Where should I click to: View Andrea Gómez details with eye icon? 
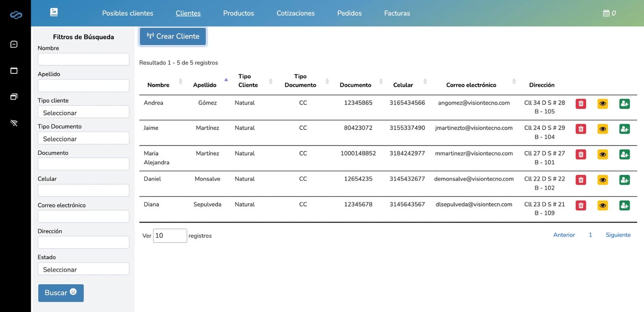(x=603, y=104)
